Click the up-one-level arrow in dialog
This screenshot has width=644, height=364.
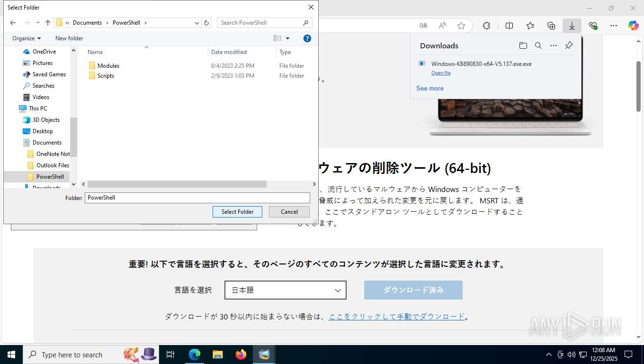coord(48,23)
